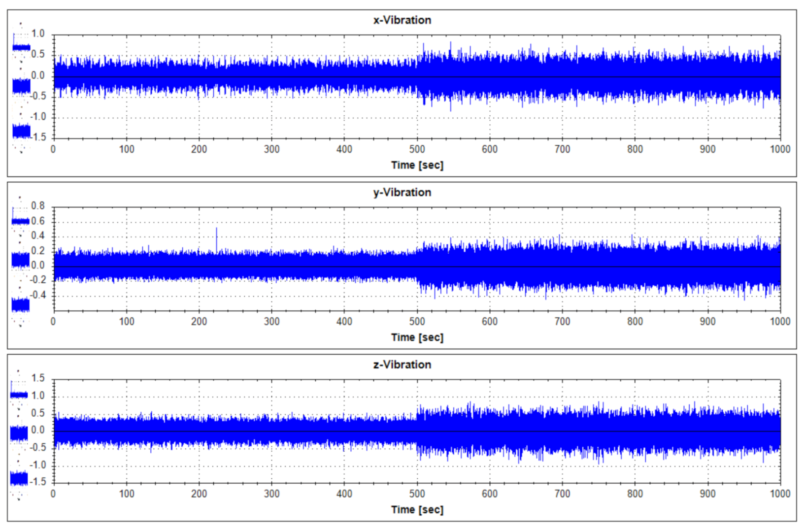This screenshot has width=805, height=532.
Task: Click Time [sec] label under y-Vibration plot
Action: tap(417, 338)
